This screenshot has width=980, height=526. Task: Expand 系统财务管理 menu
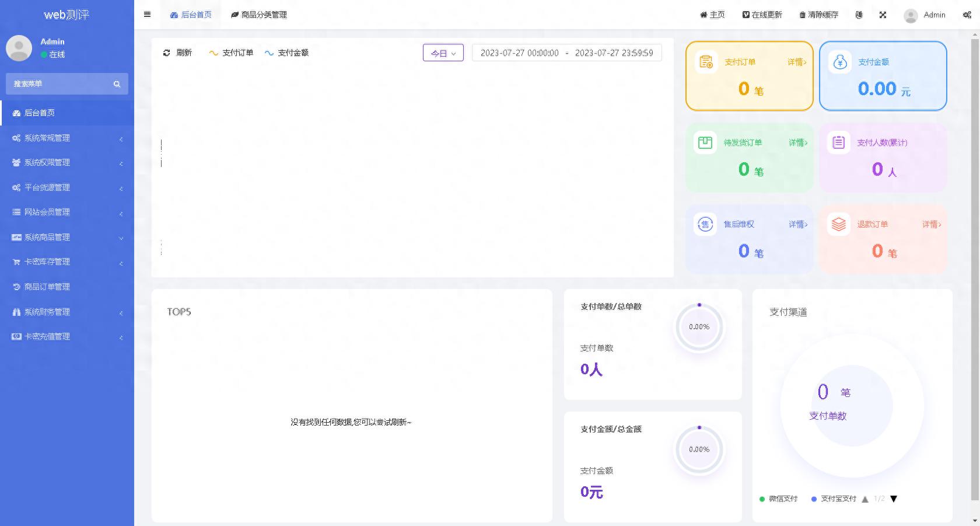(x=67, y=312)
